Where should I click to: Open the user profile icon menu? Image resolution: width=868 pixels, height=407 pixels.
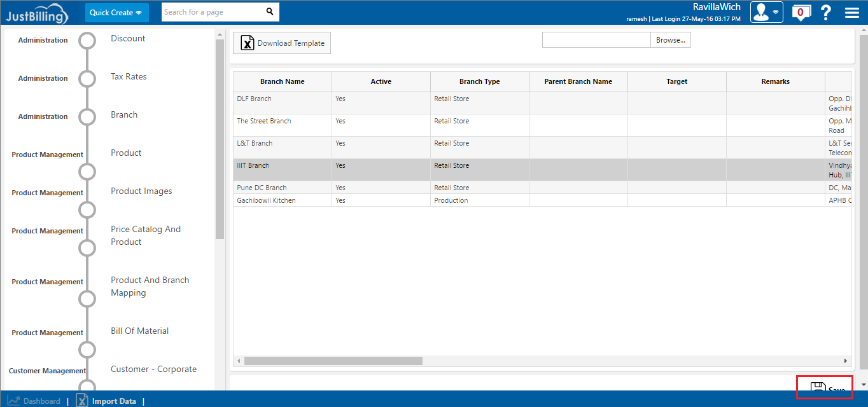point(766,12)
